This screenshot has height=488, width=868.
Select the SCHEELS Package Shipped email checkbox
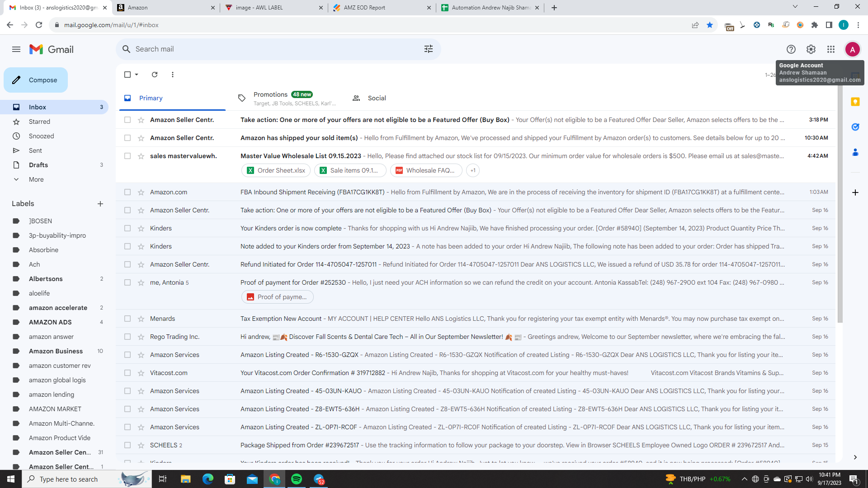[x=127, y=445]
